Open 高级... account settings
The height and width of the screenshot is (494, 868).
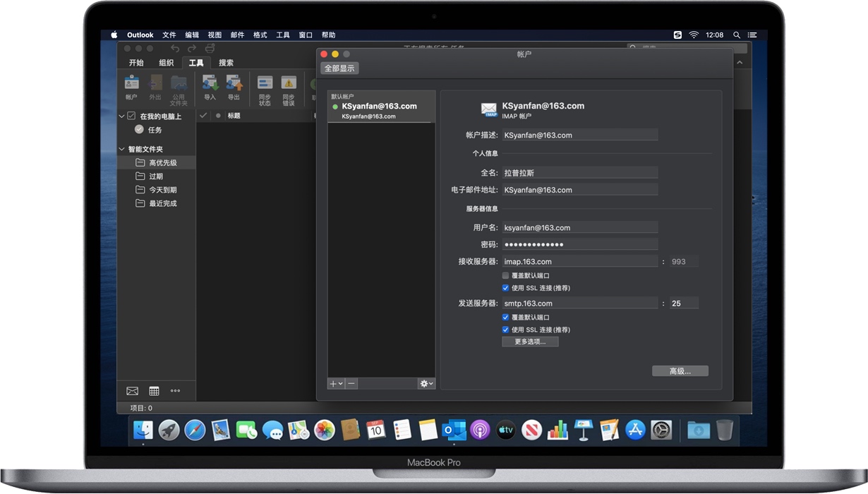click(x=680, y=370)
